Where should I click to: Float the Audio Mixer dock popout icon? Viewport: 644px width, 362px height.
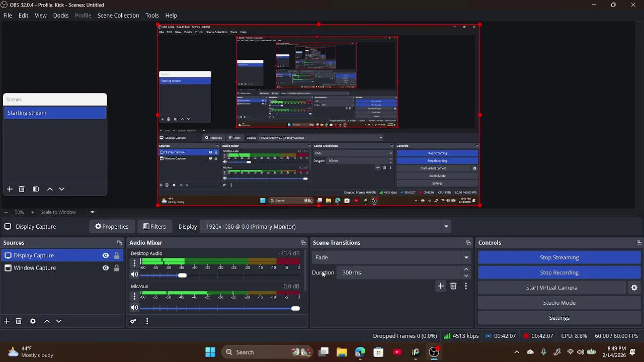click(x=303, y=243)
